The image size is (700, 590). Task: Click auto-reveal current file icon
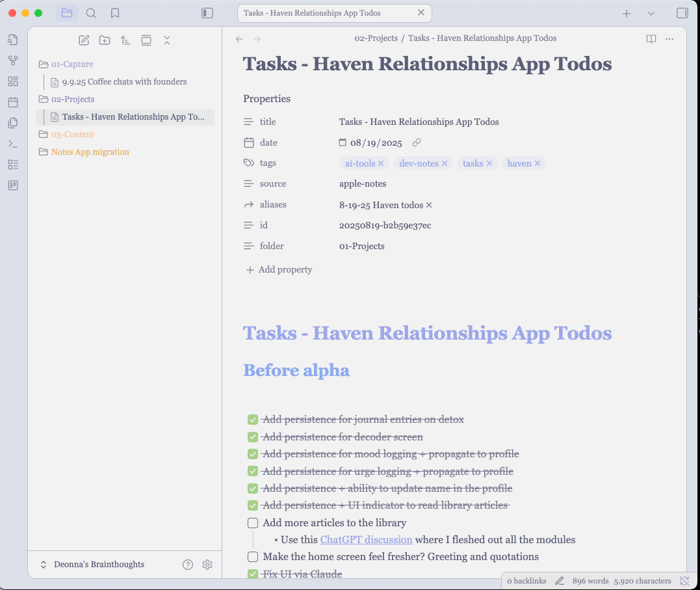coord(146,40)
